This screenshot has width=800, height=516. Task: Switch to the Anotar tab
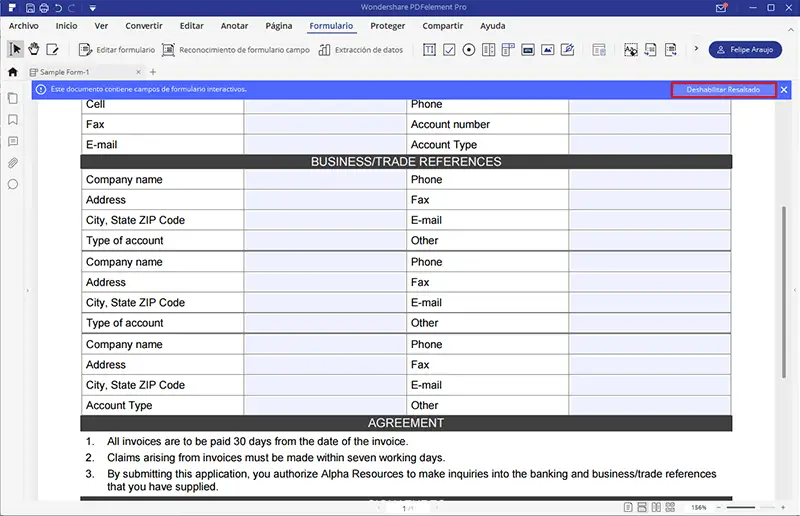click(234, 26)
